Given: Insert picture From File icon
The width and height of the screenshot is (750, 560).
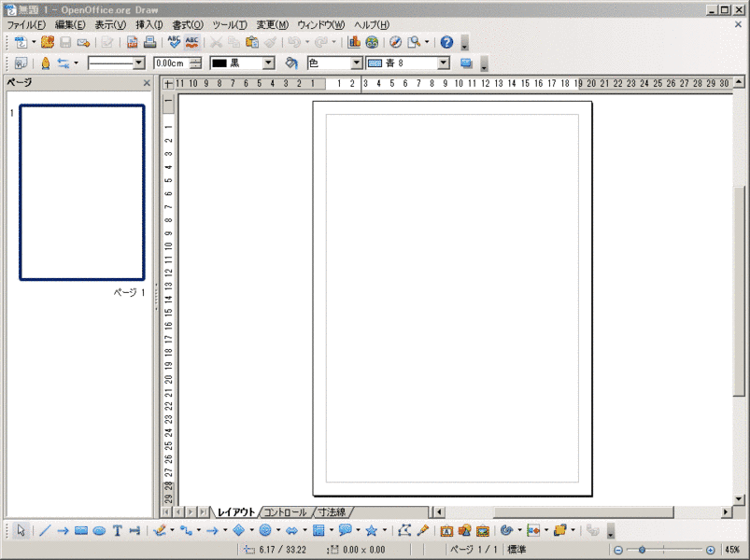Looking at the screenshot, I should point(464,530).
